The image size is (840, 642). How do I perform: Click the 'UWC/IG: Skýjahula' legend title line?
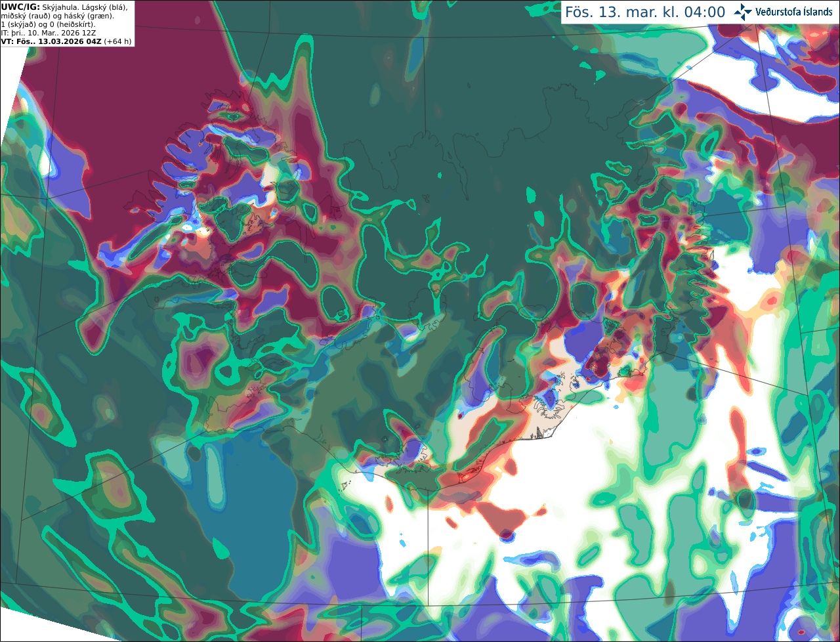[65, 7]
